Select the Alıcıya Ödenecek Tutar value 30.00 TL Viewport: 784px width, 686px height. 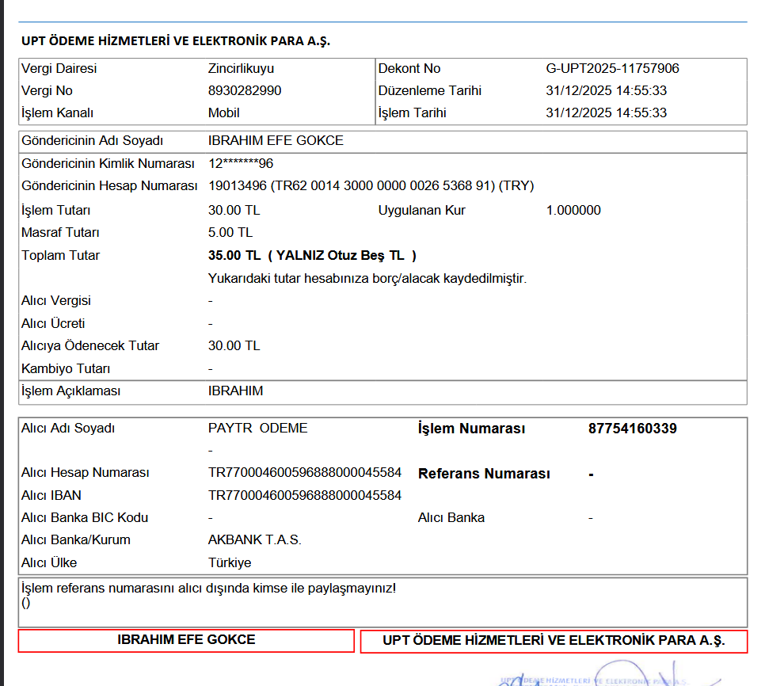pos(234,346)
